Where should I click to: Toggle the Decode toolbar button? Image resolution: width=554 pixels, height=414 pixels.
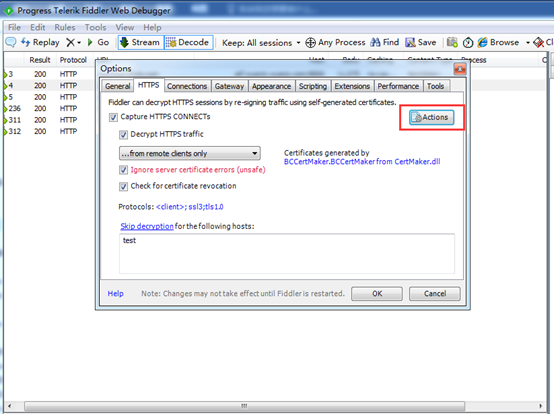coord(188,42)
